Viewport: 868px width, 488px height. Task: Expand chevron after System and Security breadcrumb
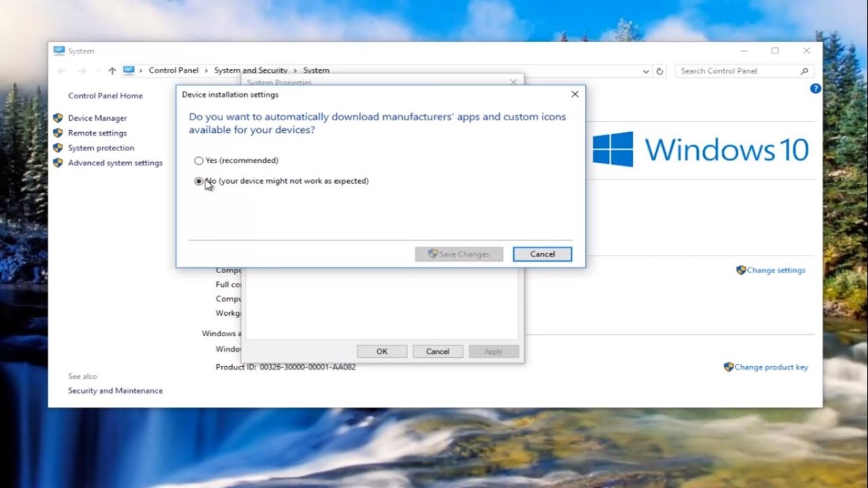(296, 70)
